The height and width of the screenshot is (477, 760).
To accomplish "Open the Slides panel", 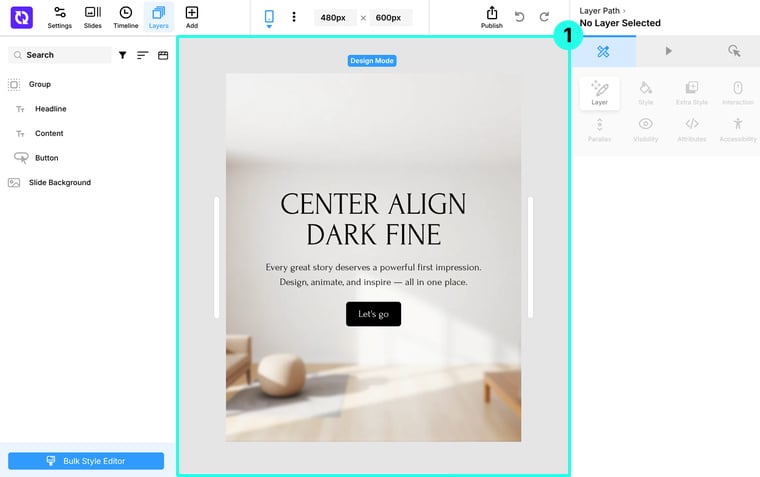I will [x=93, y=17].
